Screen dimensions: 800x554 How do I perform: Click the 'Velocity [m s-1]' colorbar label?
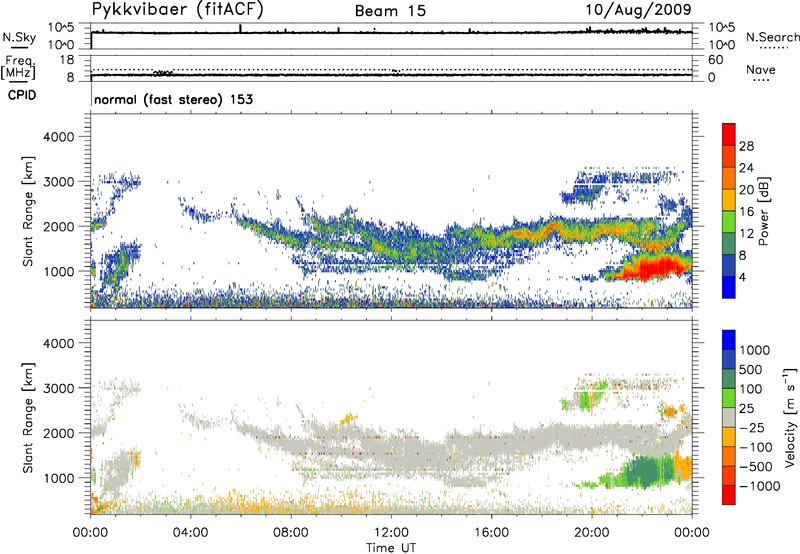[x=790, y=417]
